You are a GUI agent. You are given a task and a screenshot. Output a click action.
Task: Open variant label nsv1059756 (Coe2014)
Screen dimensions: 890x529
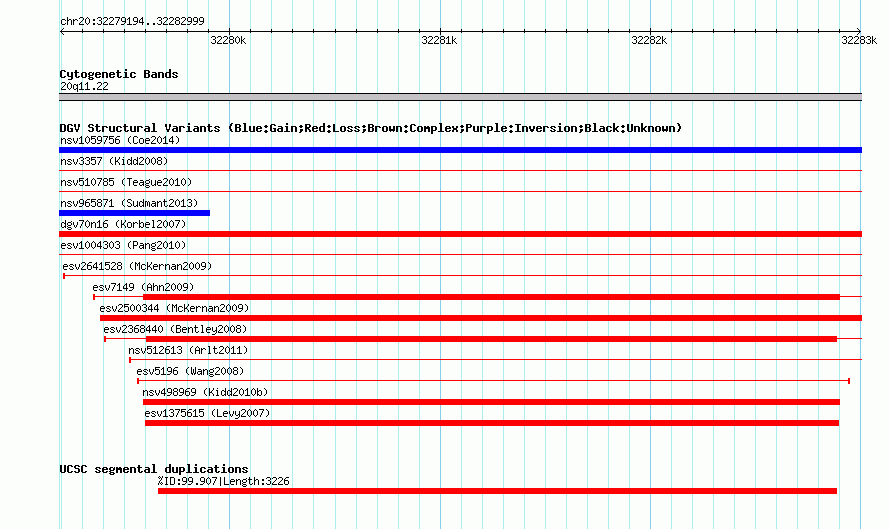(x=120, y=140)
